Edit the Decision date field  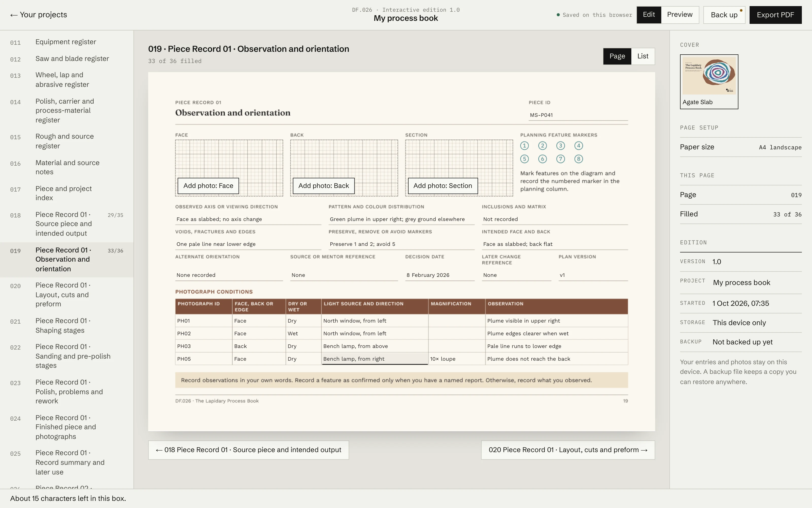pos(440,275)
